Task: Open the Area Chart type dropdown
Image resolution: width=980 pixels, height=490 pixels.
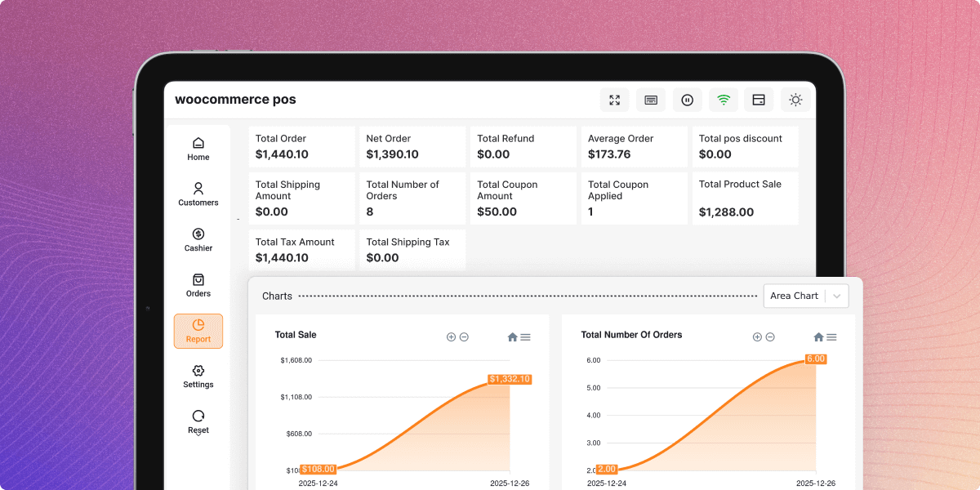Action: (806, 296)
